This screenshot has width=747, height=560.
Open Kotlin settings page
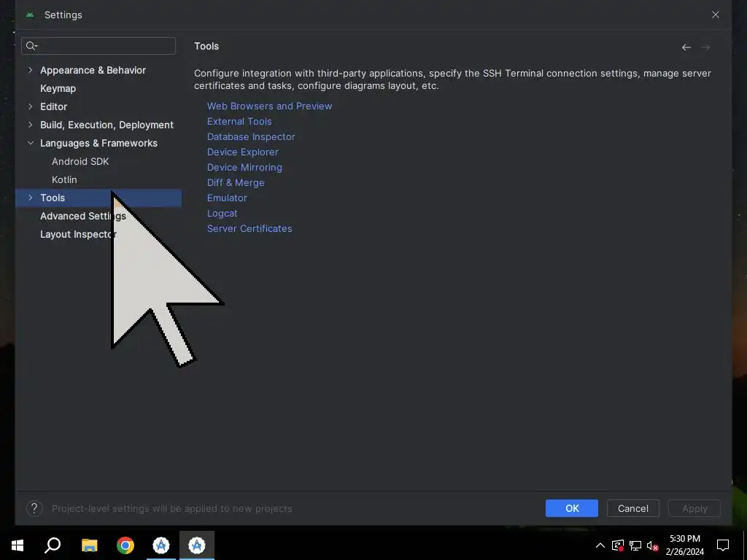pos(64,179)
